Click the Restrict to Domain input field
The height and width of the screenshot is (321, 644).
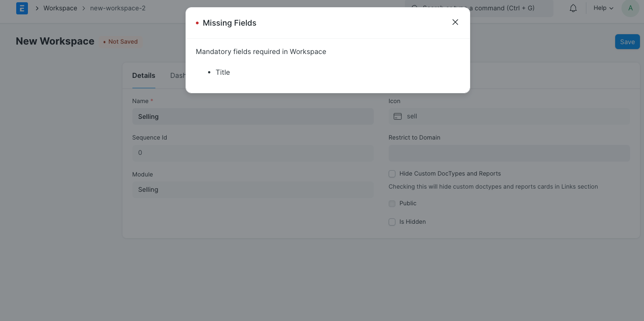[x=509, y=153]
